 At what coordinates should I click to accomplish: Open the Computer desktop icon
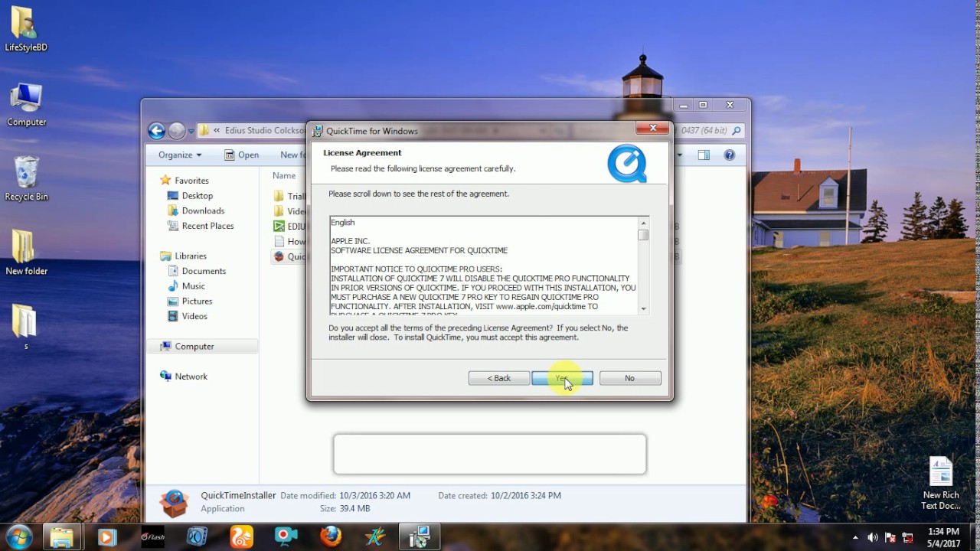tap(26, 105)
